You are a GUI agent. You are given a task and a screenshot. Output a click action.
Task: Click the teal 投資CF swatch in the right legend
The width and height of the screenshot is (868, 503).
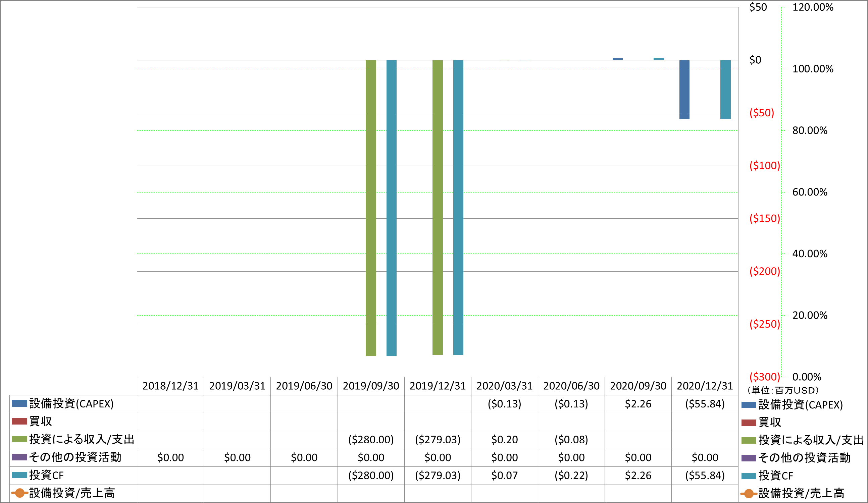click(x=749, y=476)
